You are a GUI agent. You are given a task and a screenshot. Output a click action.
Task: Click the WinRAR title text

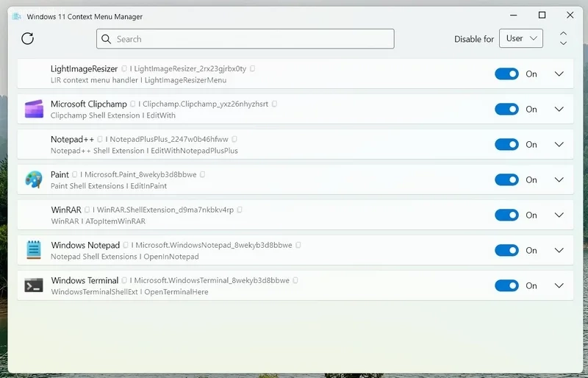(x=66, y=210)
